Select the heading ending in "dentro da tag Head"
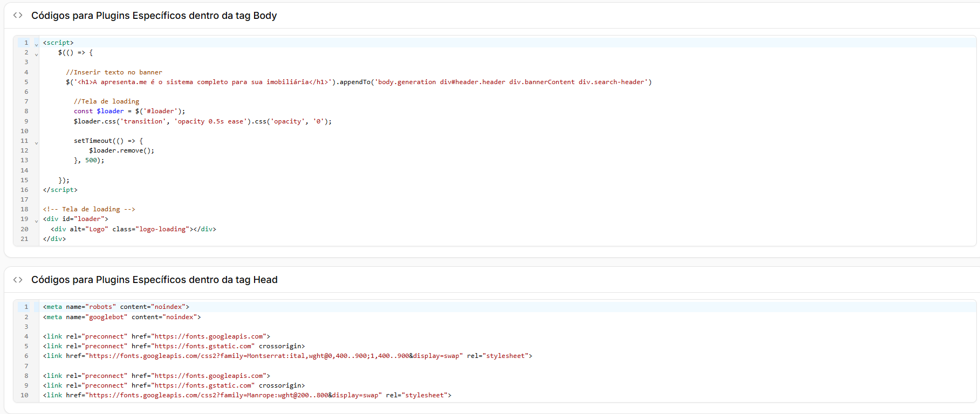Screen dimensions: 980x414 pos(154,280)
